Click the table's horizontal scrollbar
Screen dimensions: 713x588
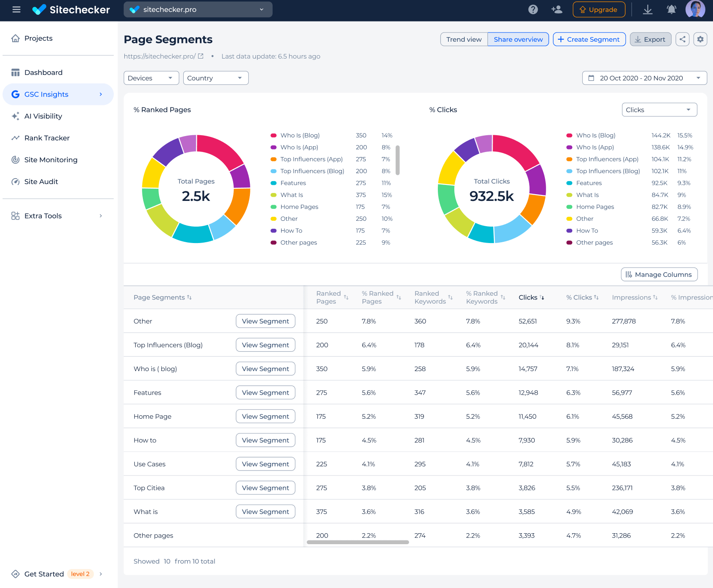(358, 542)
